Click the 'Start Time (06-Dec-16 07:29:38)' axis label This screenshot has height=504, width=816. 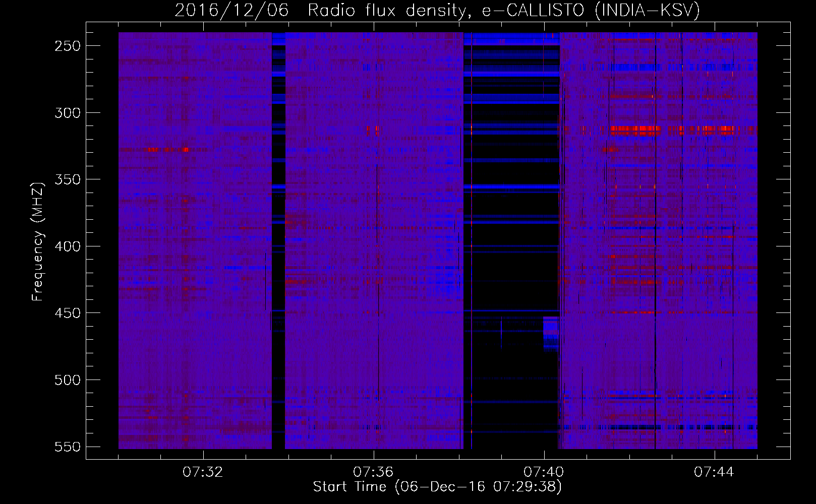tap(437, 487)
